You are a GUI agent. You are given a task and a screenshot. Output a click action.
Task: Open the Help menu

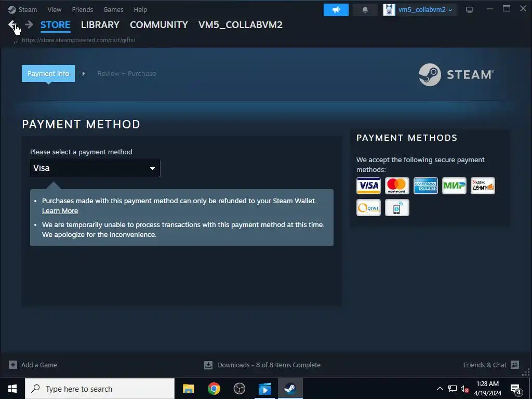pyautogui.click(x=140, y=10)
